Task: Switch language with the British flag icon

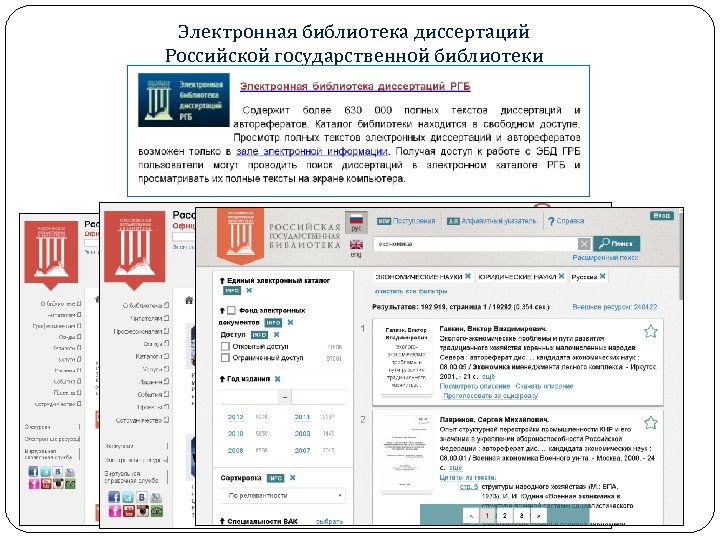Action: (x=356, y=244)
